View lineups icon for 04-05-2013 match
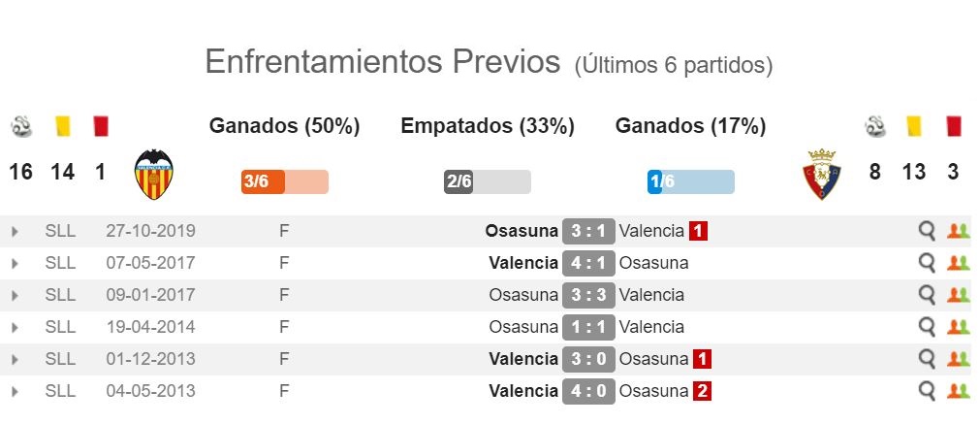Screen dimensions: 980x424 click(958, 391)
